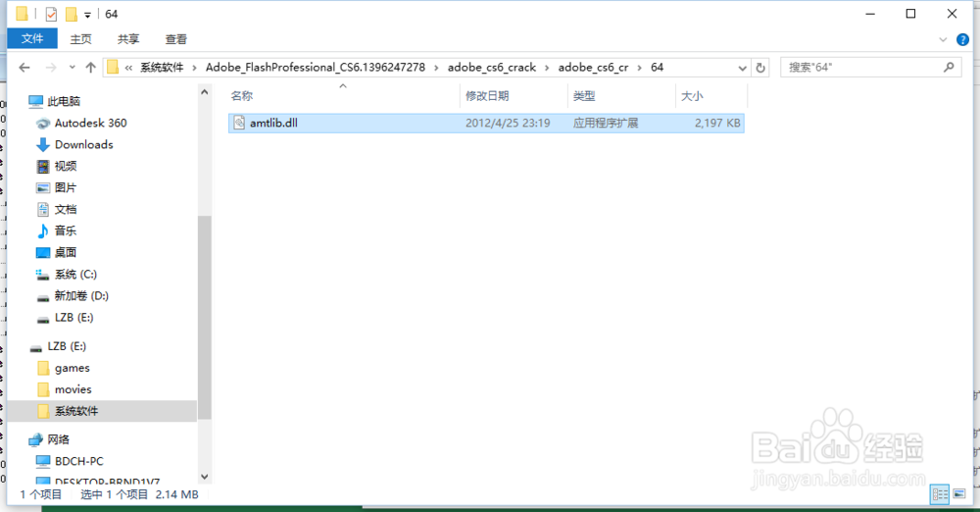Viewport: 980px width, 512px height.
Task: Open Autodesk 360 in navigation pane
Action: click(x=90, y=124)
